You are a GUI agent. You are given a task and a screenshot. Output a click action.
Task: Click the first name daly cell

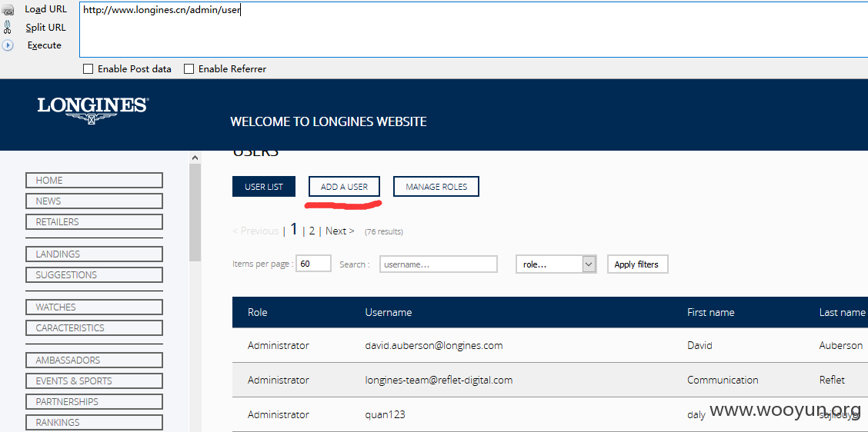click(696, 414)
